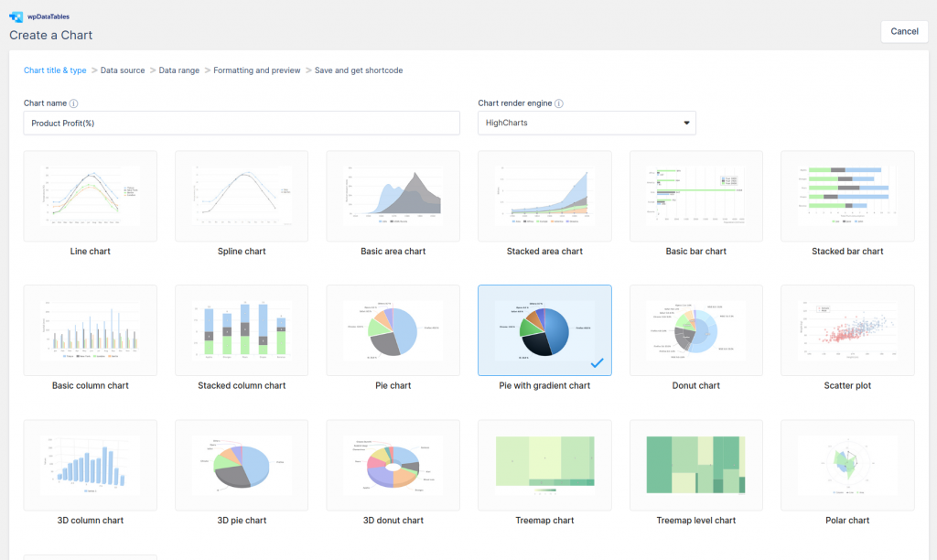Click the Cancel button

click(x=904, y=30)
